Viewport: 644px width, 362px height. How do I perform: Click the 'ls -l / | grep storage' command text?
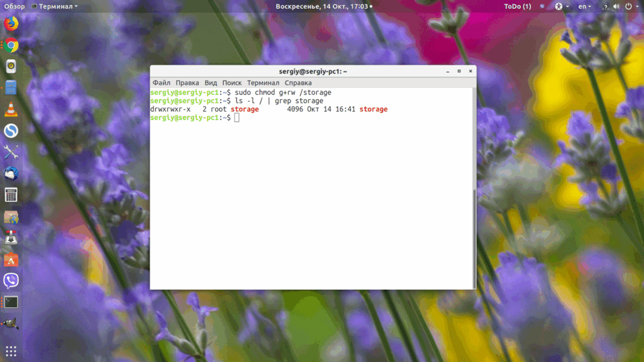click(279, 101)
